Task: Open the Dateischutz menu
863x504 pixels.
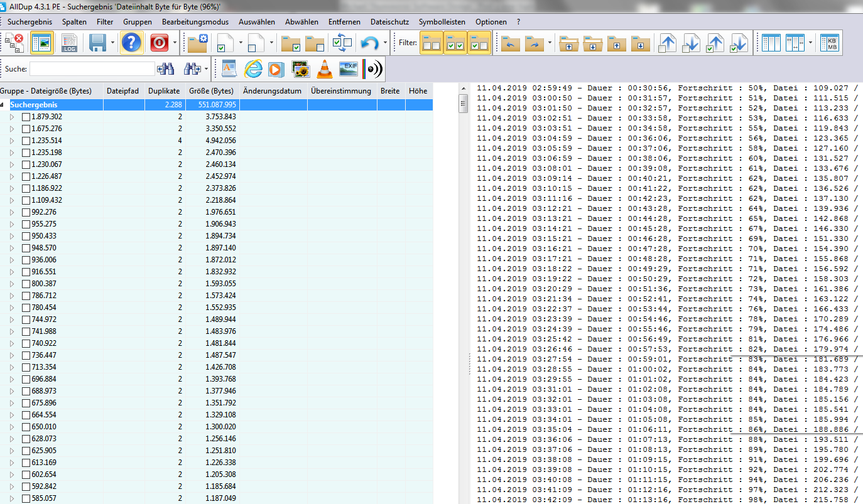Action: [x=389, y=22]
